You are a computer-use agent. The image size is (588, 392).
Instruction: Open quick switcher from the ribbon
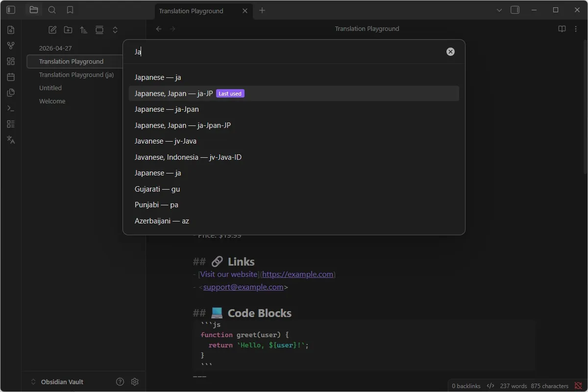(11, 30)
